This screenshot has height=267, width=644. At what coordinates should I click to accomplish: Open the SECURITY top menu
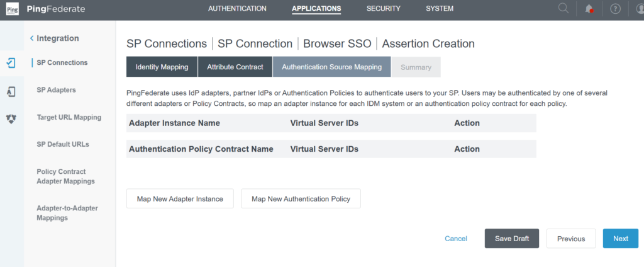click(x=383, y=8)
